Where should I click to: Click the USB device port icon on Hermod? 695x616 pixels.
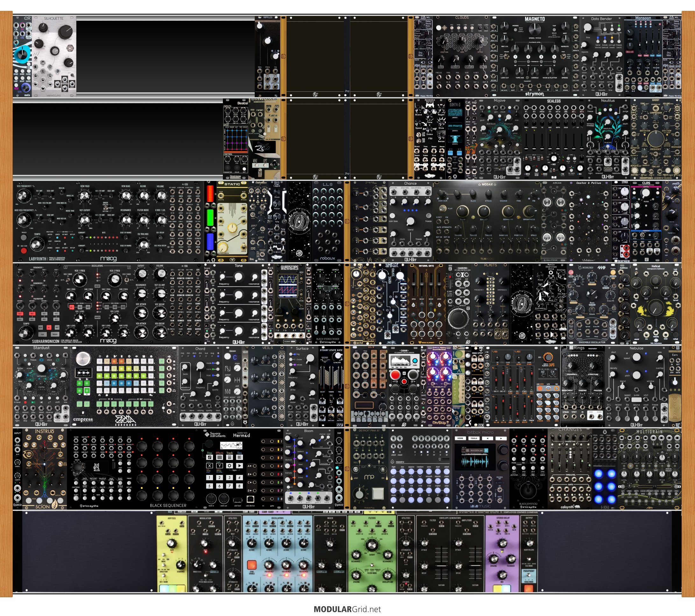[250, 499]
